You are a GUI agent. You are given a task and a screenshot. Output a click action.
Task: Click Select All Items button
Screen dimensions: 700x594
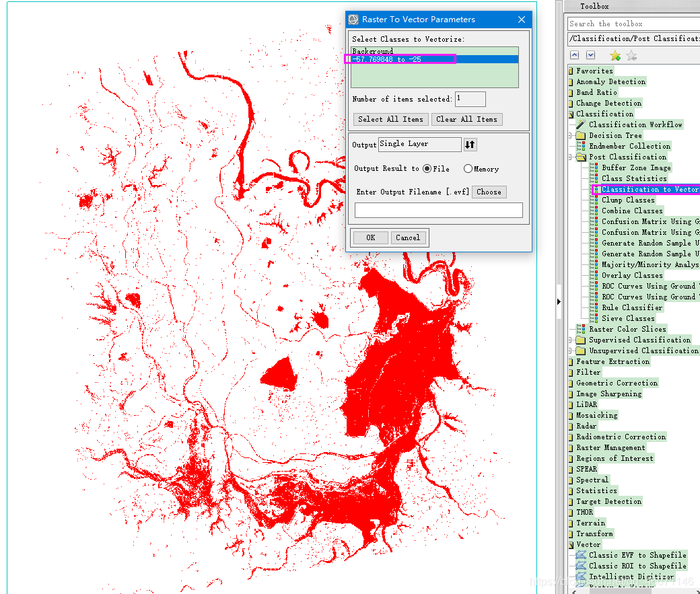tap(390, 119)
